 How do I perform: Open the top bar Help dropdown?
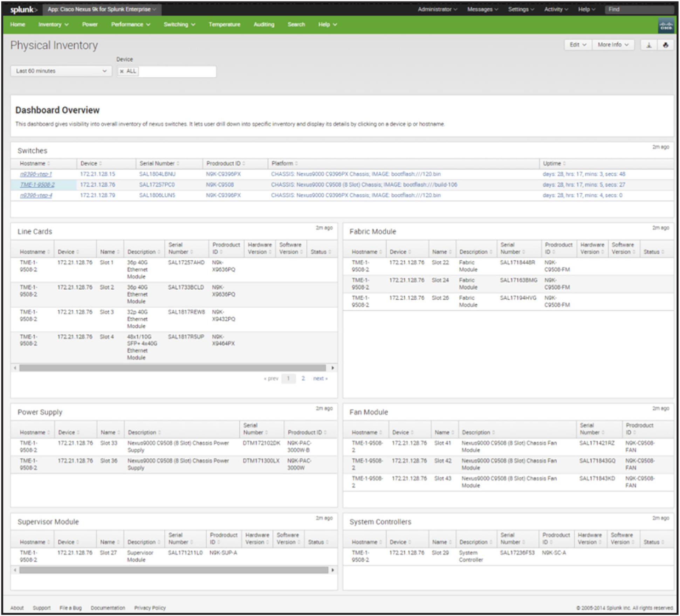(586, 9)
